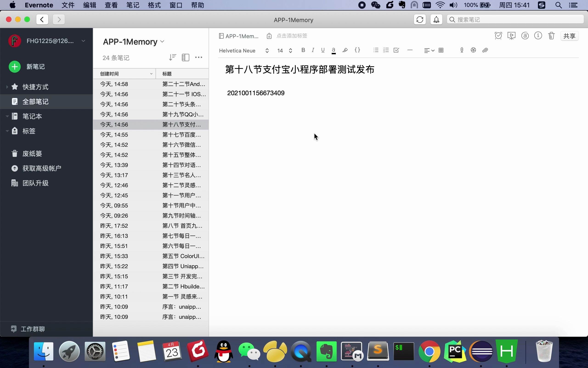The width and height of the screenshot is (588, 368).
Task: Select note 第二十二节And...
Action: [151, 84]
